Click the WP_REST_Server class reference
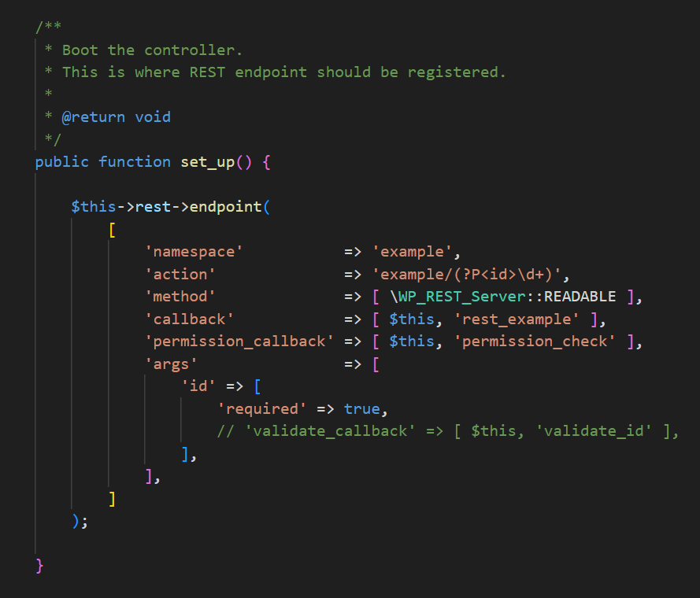The image size is (700, 598). tap(457, 297)
